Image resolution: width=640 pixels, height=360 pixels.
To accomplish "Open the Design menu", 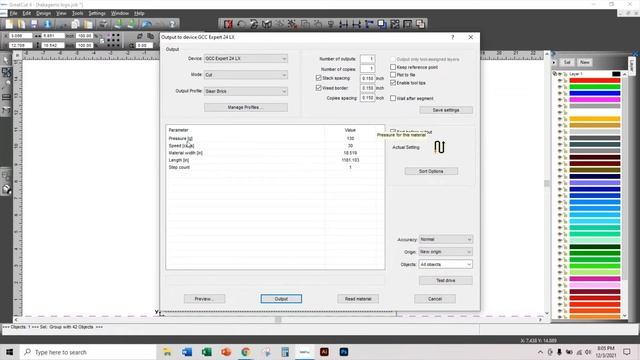I will (x=43, y=13).
